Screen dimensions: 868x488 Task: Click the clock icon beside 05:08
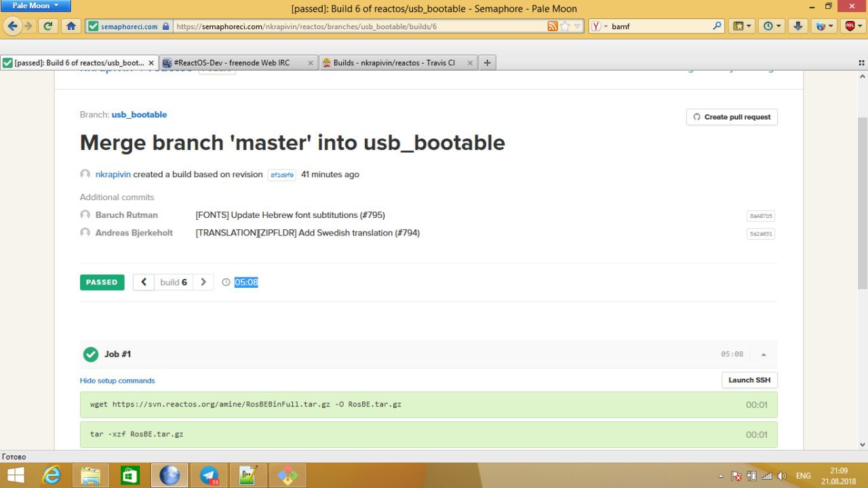226,282
